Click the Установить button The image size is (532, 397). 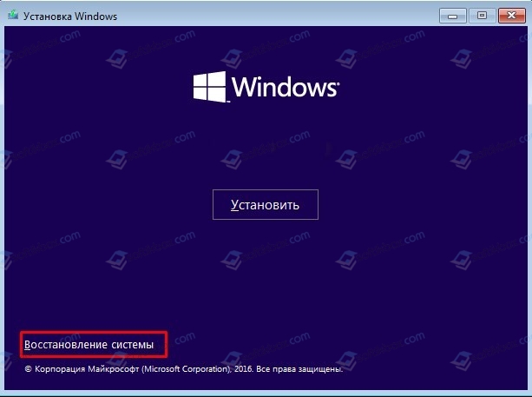pyautogui.click(x=266, y=204)
